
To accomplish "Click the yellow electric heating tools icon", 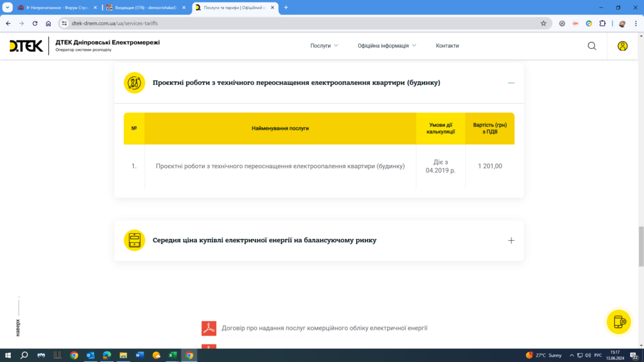I will [135, 82].
